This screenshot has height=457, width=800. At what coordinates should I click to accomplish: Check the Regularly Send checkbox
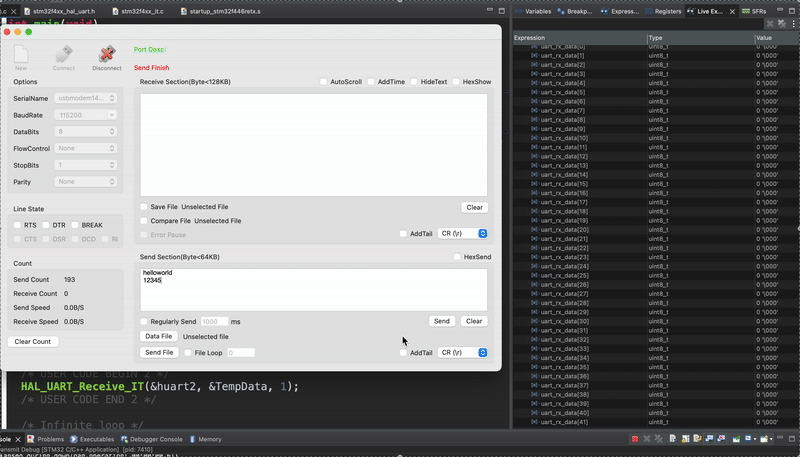[144, 321]
